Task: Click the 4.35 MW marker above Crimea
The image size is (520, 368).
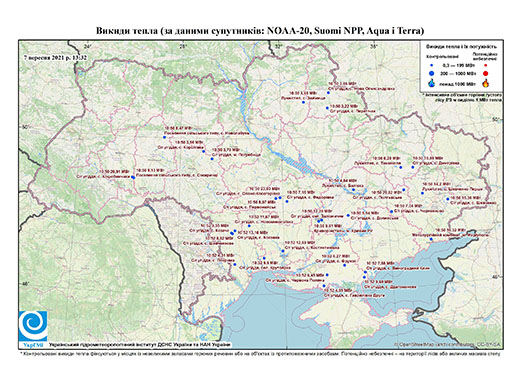Action: (x=324, y=286)
